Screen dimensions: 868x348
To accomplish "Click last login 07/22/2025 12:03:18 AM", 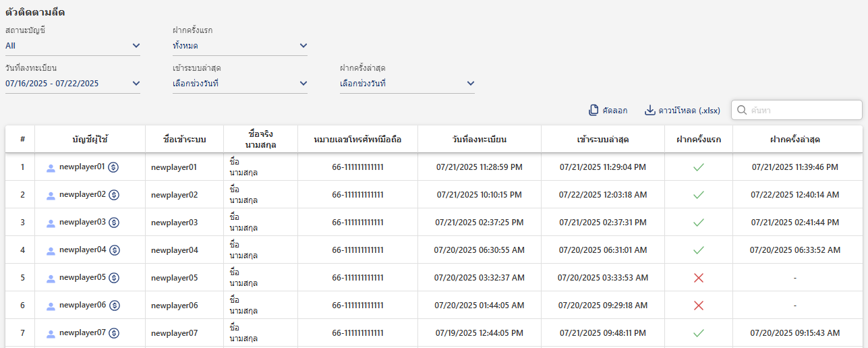I will (603, 195).
